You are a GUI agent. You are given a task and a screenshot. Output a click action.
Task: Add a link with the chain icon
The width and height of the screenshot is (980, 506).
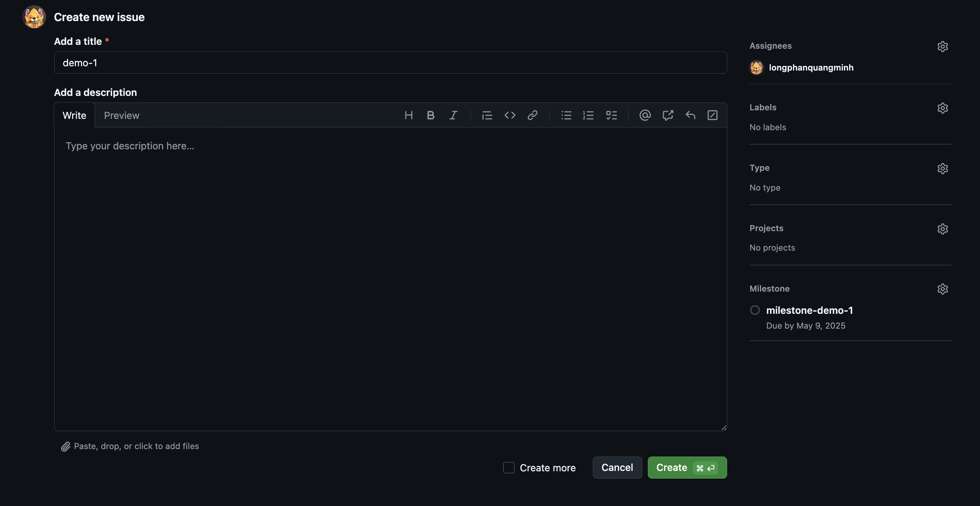click(532, 115)
